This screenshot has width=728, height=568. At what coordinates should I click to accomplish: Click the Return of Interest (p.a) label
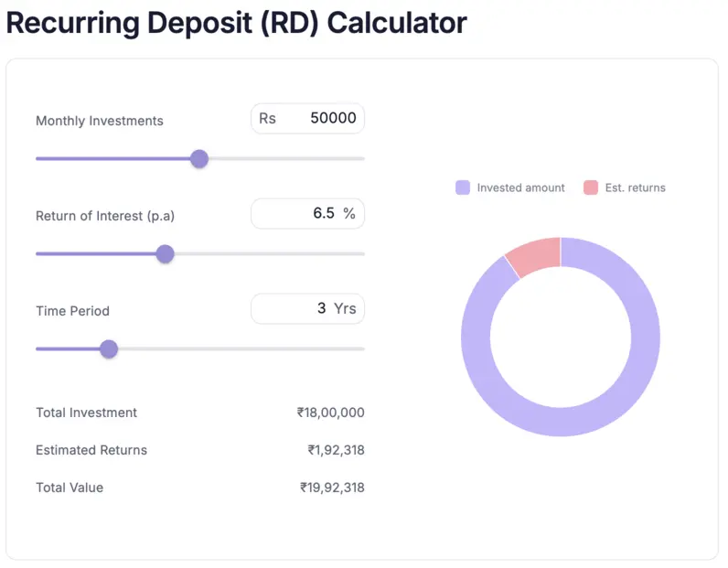[x=105, y=216]
